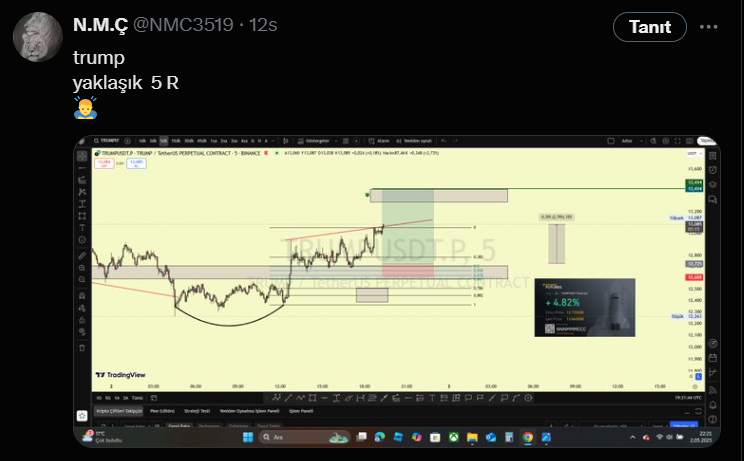Image resolution: width=744 pixels, height=461 pixels.
Task: Select the Tümü date range
Action: (137, 398)
